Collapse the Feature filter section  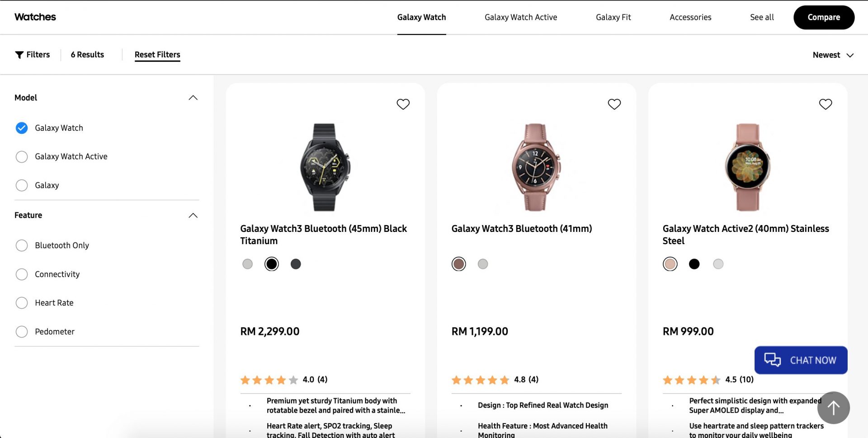click(193, 215)
